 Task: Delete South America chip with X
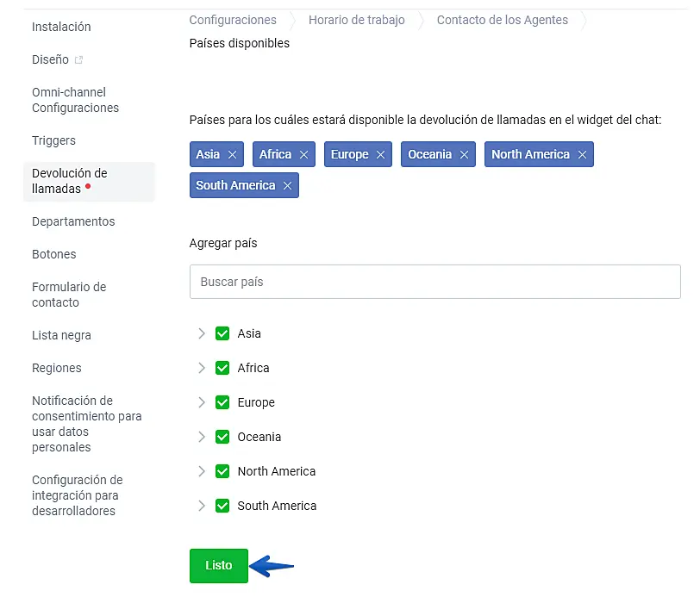coord(287,186)
